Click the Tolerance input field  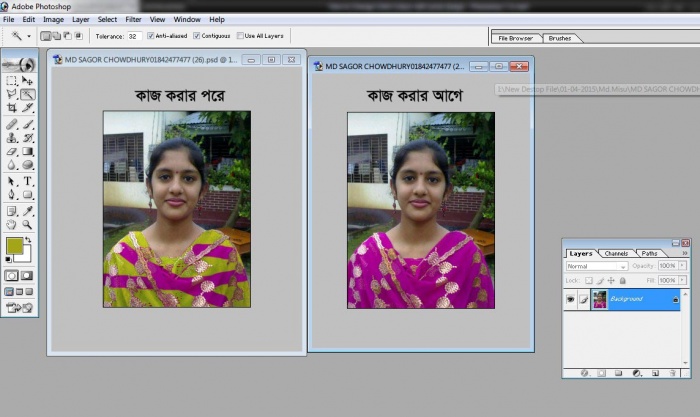(x=134, y=36)
